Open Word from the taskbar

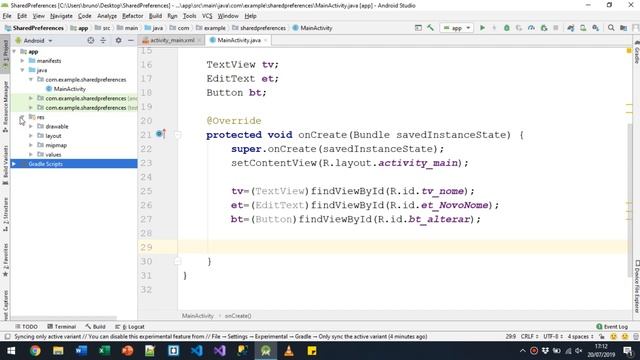pyautogui.click(x=81, y=351)
